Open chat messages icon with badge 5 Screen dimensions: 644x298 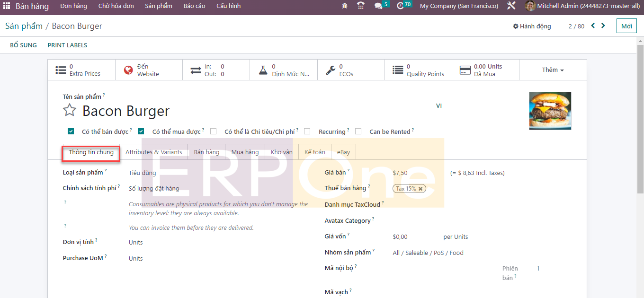coord(378,6)
